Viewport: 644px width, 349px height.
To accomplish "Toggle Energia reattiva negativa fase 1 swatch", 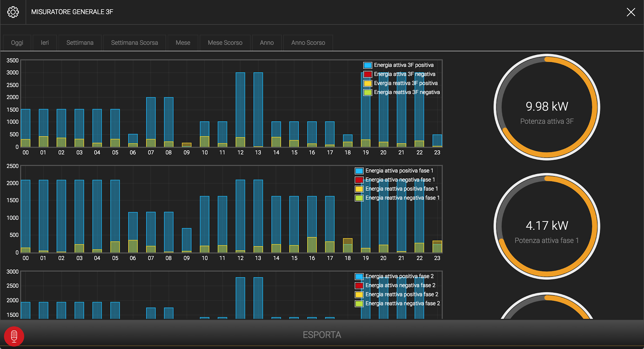I will (359, 198).
